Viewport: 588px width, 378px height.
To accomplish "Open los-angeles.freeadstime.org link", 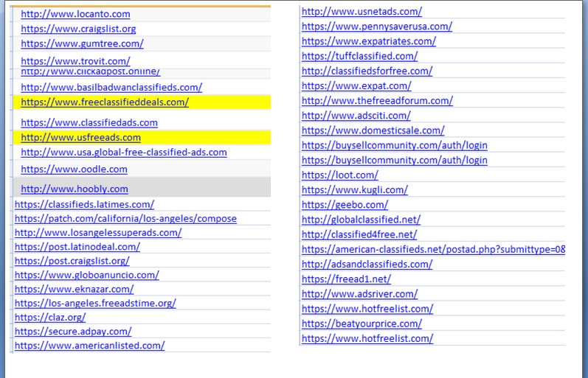I will tap(95, 304).
